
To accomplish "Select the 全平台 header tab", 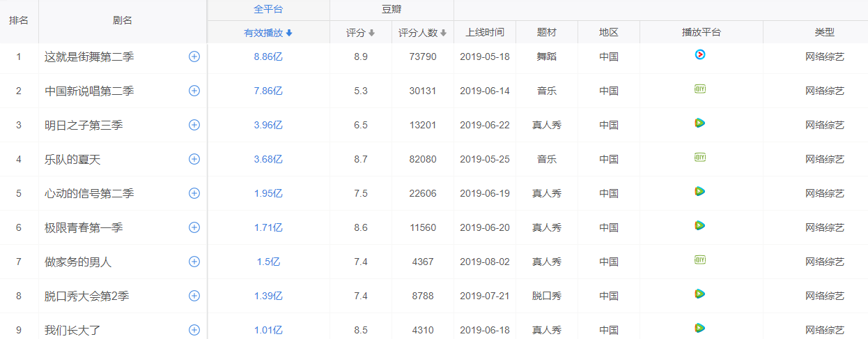I will tap(268, 10).
